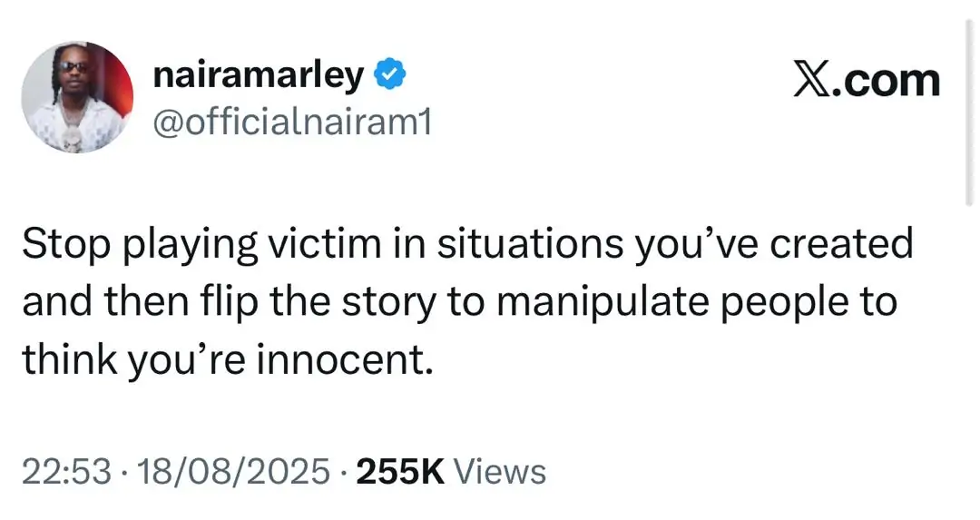Open the nairamarley display name
The width and height of the screenshot is (980, 520).
tap(258, 77)
